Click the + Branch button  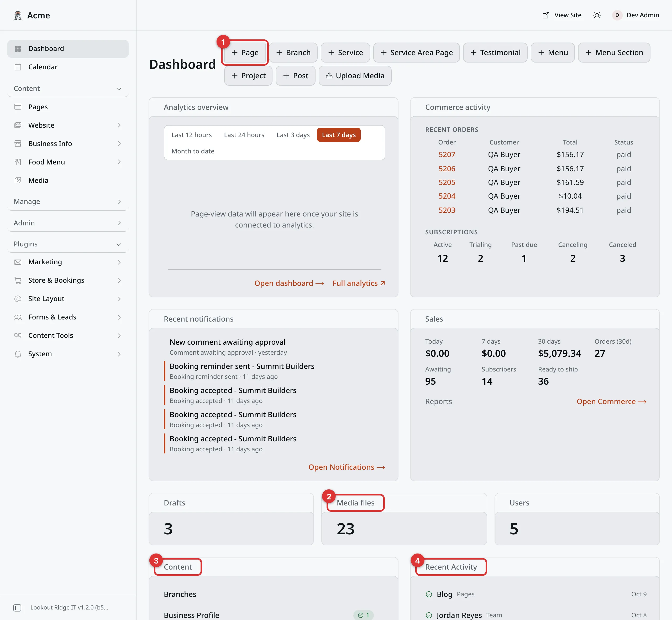pyautogui.click(x=293, y=53)
